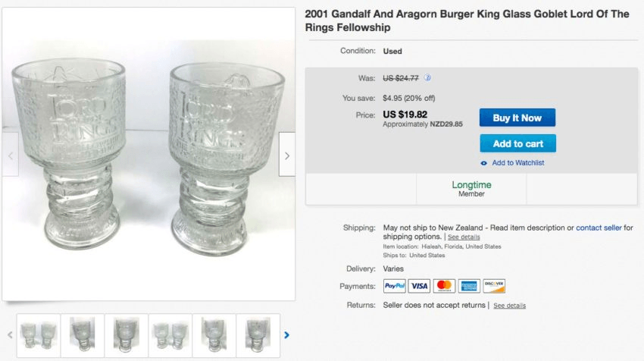Add item via Add to Watchlist link
The width and height of the screenshot is (644, 361).
click(517, 163)
